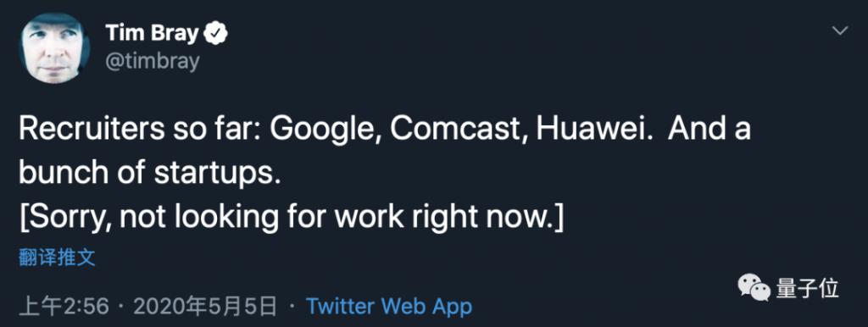Click the 量子位 watermark text
The image size is (868, 327).
(807, 289)
